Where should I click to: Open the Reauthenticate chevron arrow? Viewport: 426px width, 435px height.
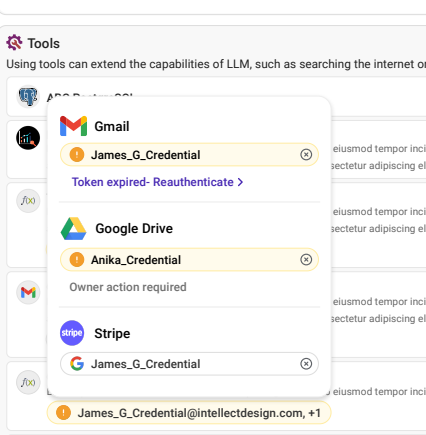240,182
